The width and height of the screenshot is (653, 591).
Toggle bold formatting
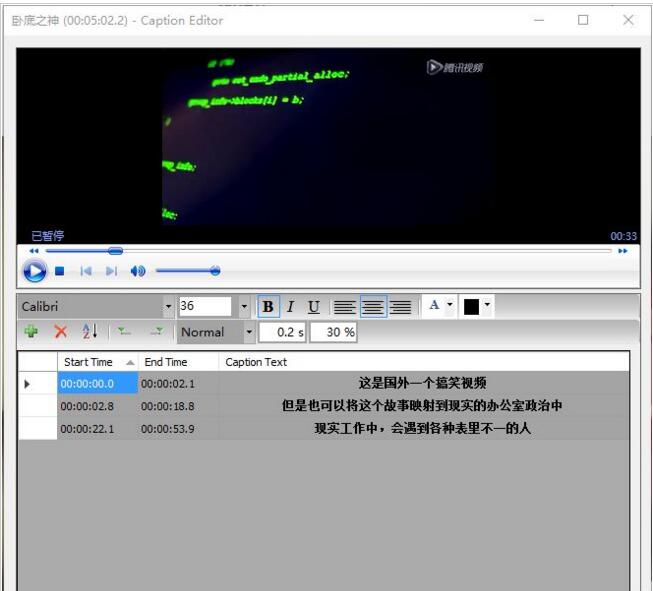click(268, 307)
